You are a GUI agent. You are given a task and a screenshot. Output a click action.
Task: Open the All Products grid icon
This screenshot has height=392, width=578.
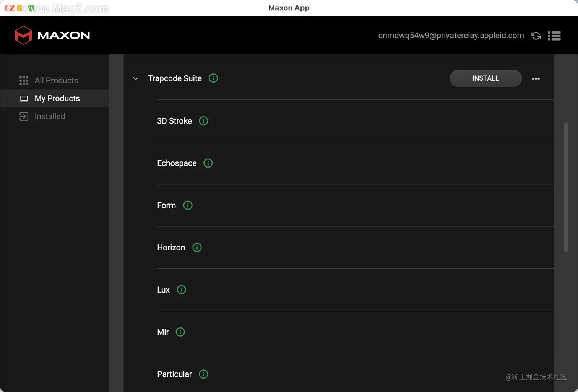(24, 80)
